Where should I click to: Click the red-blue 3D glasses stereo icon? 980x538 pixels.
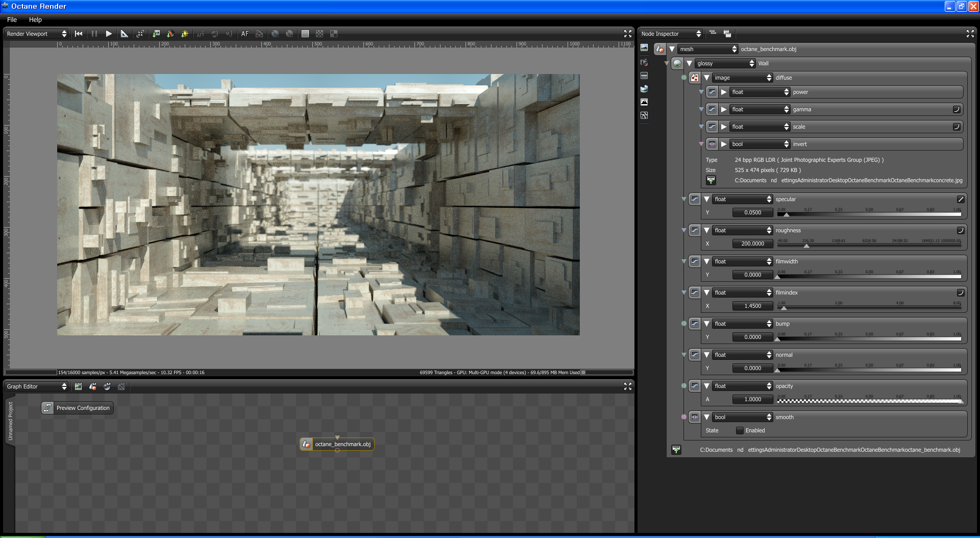pyautogui.click(x=259, y=34)
